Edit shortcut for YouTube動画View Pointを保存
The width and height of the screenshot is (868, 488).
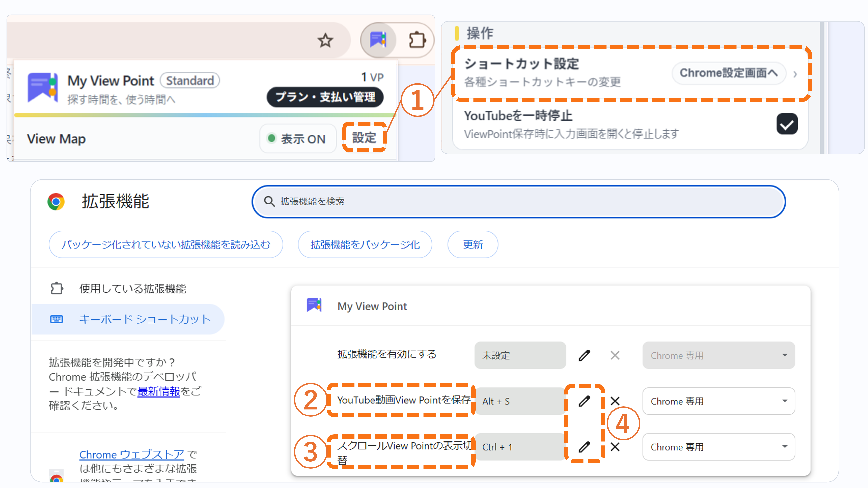click(584, 401)
